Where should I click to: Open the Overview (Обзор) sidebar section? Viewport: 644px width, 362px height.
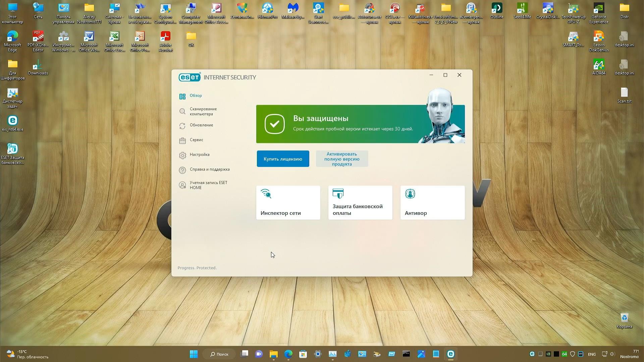click(196, 96)
